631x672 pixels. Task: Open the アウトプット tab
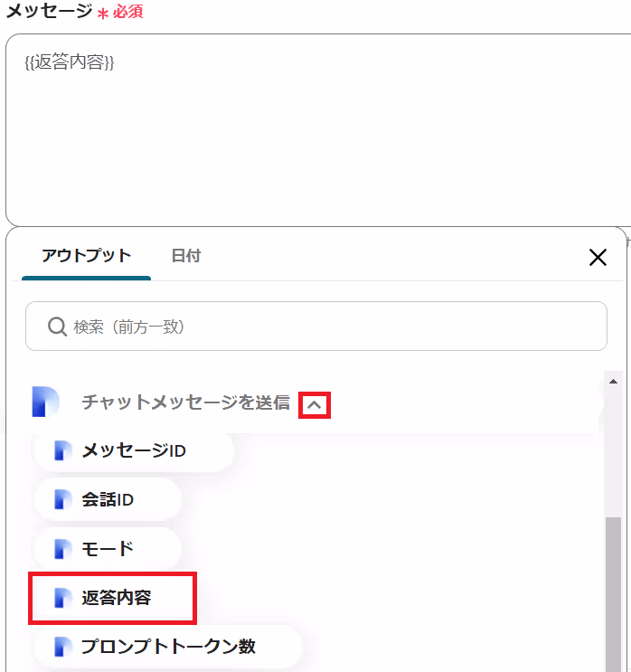[86, 256]
